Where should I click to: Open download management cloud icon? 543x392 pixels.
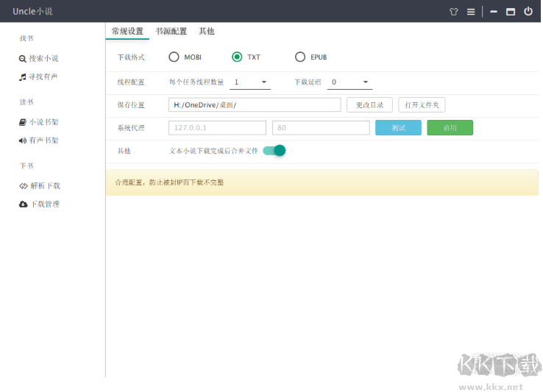pyautogui.click(x=23, y=204)
